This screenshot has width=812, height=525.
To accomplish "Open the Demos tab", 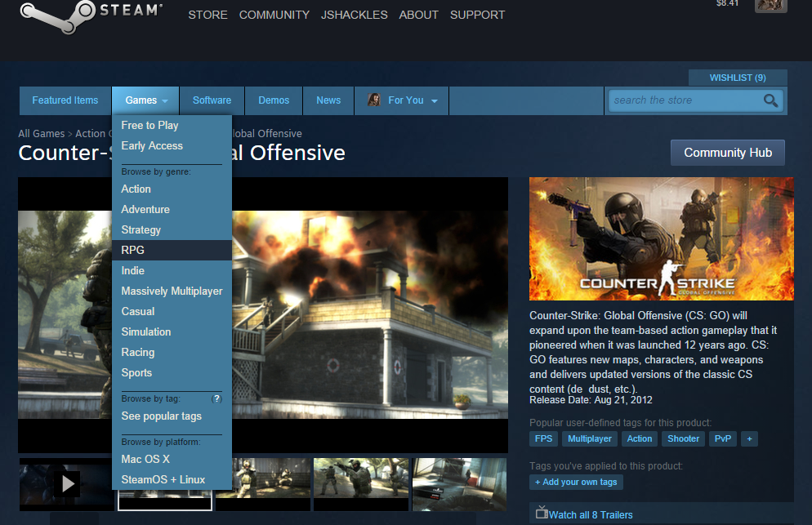I will (x=274, y=100).
